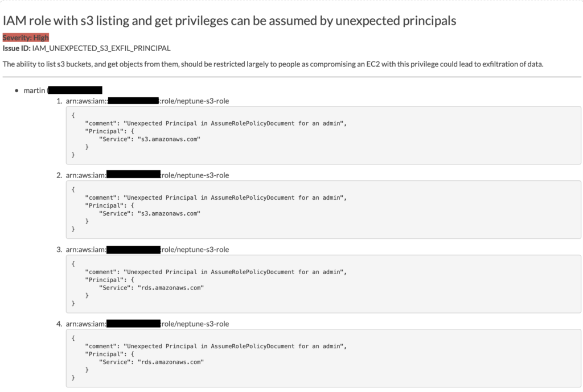Click the comment line in the third JSON block
The height and width of the screenshot is (392, 583).
(x=216, y=272)
